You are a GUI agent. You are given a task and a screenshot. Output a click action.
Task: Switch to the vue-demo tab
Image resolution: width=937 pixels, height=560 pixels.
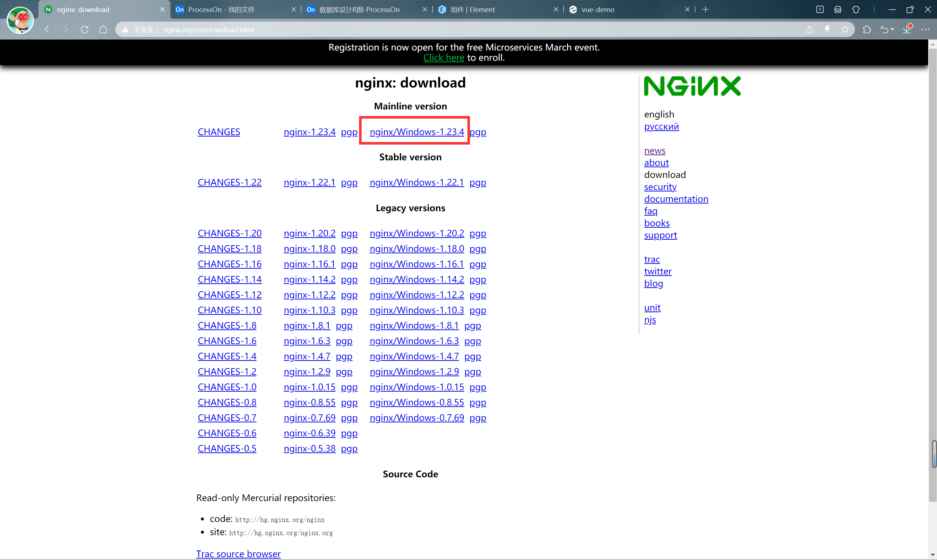point(598,10)
